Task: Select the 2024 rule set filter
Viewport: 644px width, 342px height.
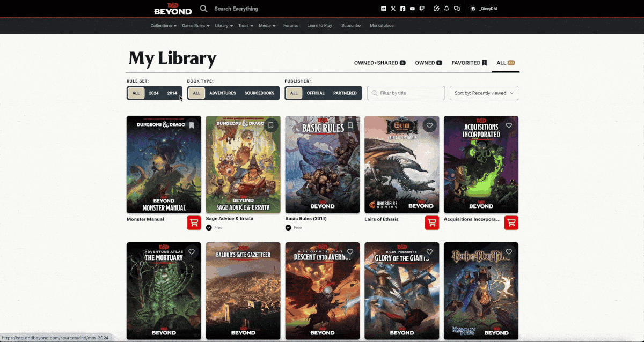Action: coord(153,93)
